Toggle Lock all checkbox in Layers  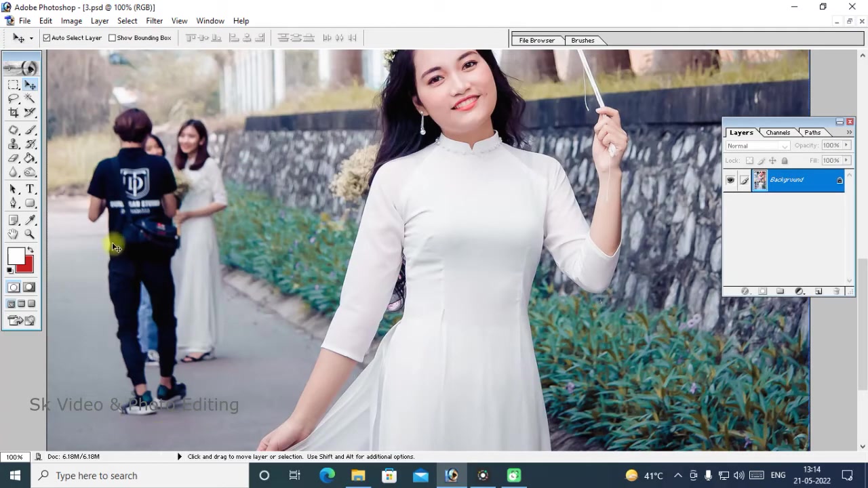point(785,161)
